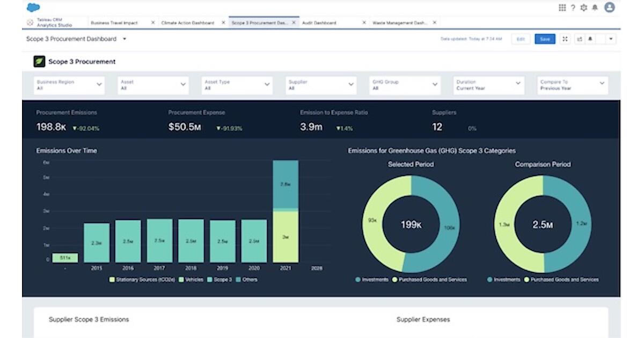This screenshot has width=644, height=338.
Task: Open the user profile avatar
Action: pyautogui.click(x=609, y=8)
